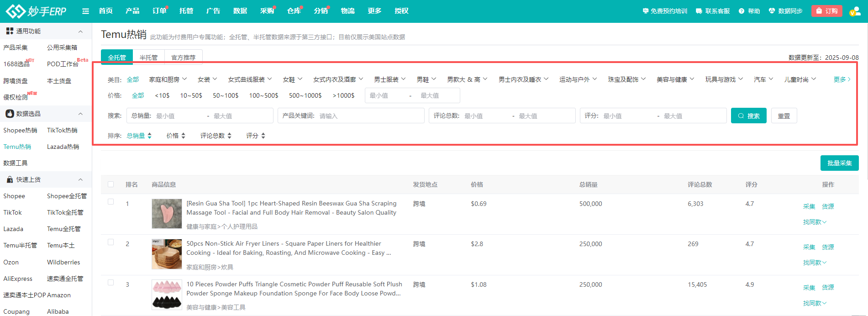Expand the 美容与健康 category dropdown
Image resolution: width=868 pixels, height=316 pixels.
[675, 79]
